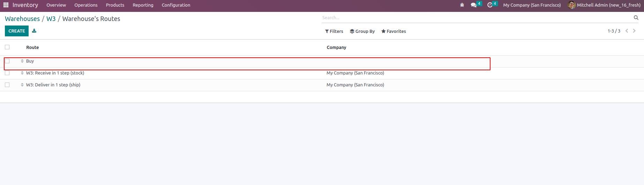644x185 pixels.
Task: Go to Warehouses breadcrumb link
Action: coord(22,19)
